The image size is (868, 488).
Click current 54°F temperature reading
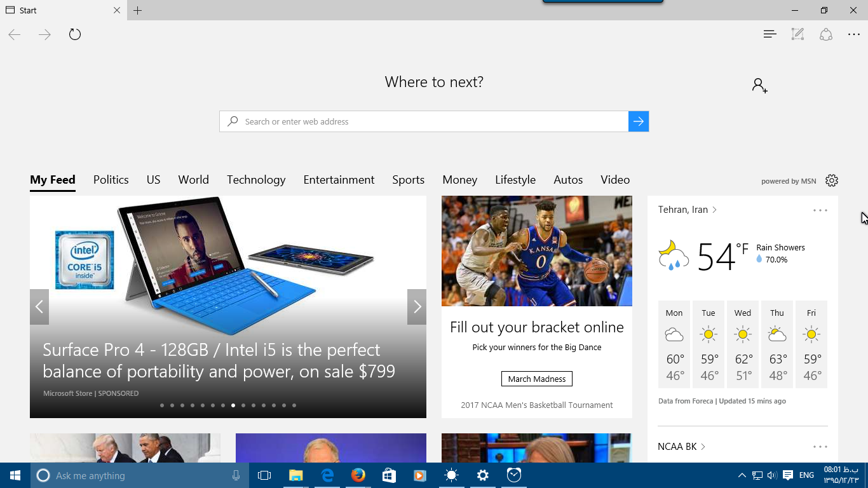click(723, 257)
